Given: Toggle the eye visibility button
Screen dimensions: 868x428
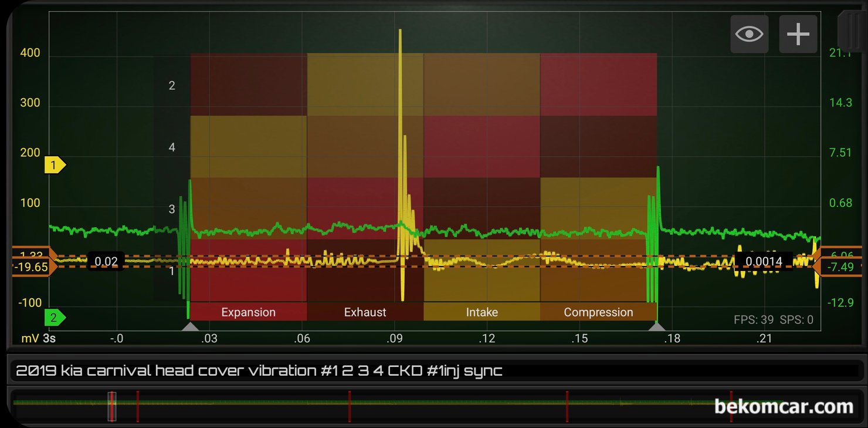Looking at the screenshot, I should pos(749,34).
